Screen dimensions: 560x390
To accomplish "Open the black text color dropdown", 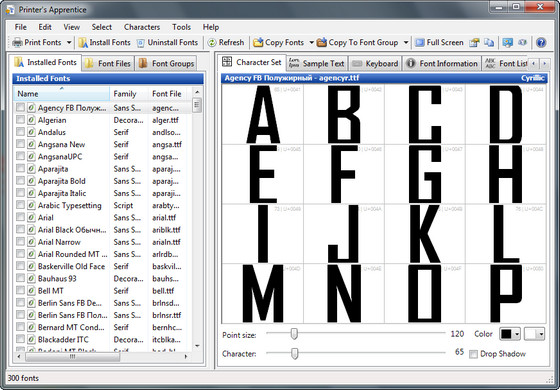I will [x=517, y=334].
